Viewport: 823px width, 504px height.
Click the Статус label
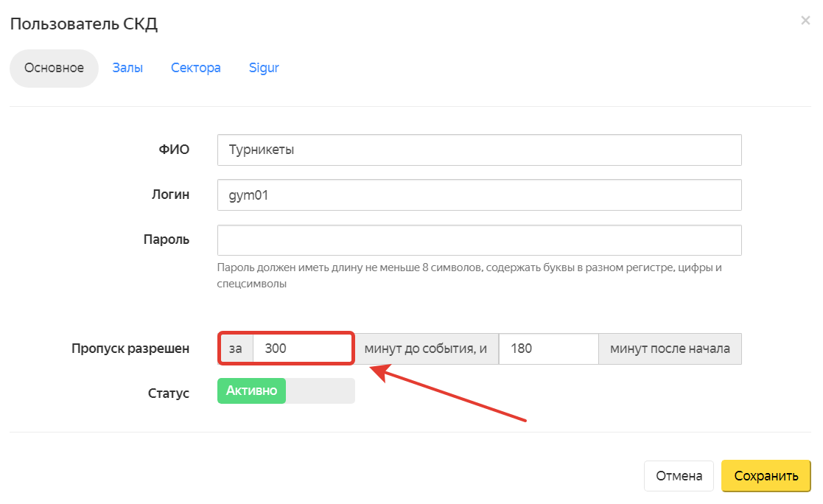click(169, 393)
